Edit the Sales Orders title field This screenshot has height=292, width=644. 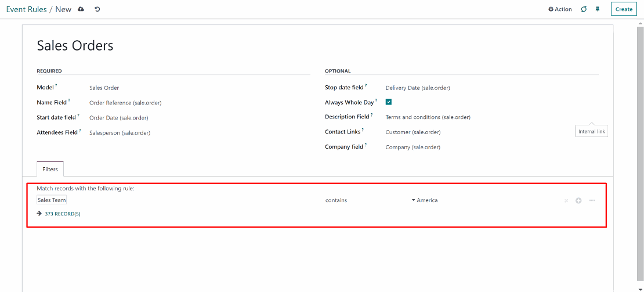(75, 46)
